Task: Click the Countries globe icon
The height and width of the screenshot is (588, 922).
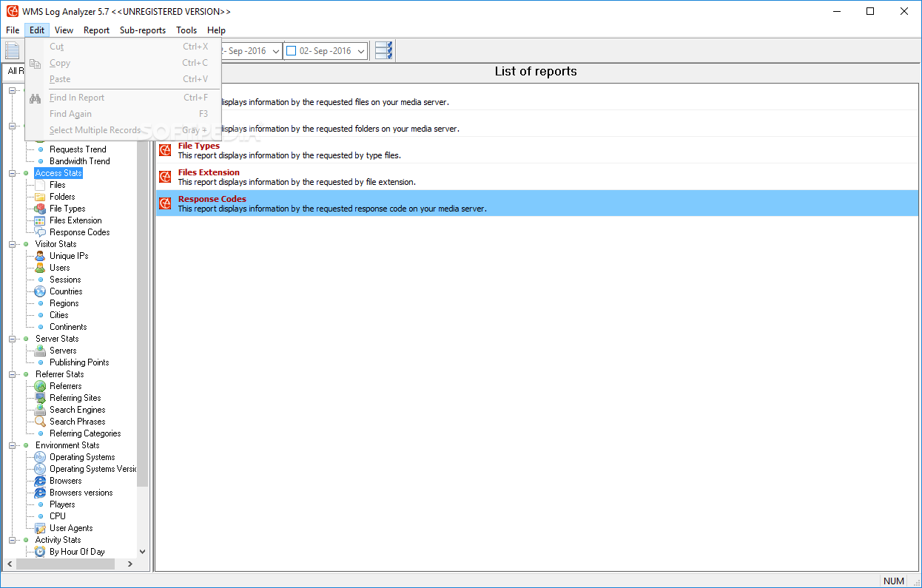Action: coord(40,291)
